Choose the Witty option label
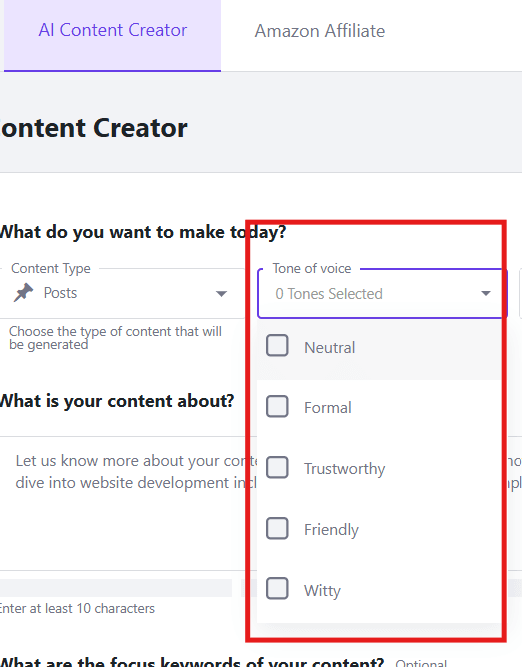 point(322,590)
